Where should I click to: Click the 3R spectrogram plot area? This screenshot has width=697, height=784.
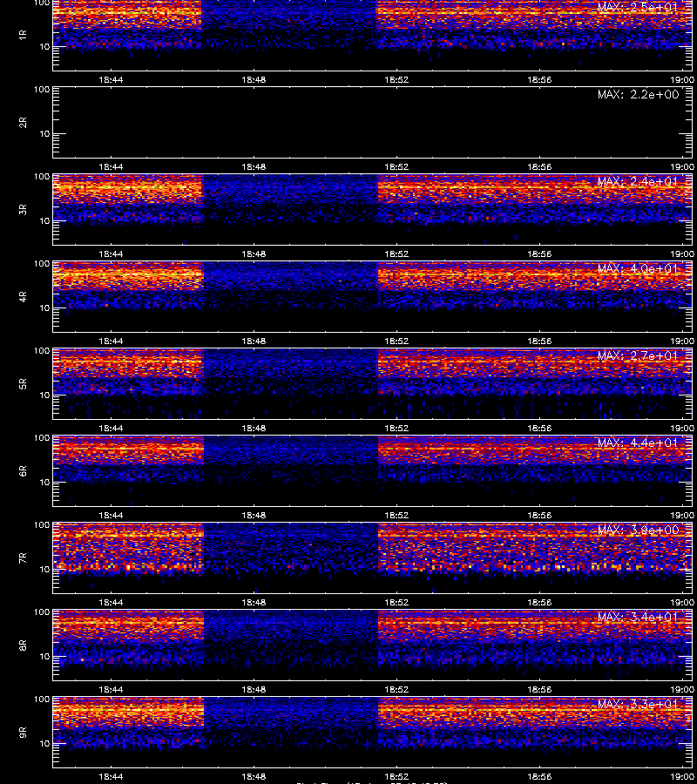pyautogui.click(x=372, y=209)
